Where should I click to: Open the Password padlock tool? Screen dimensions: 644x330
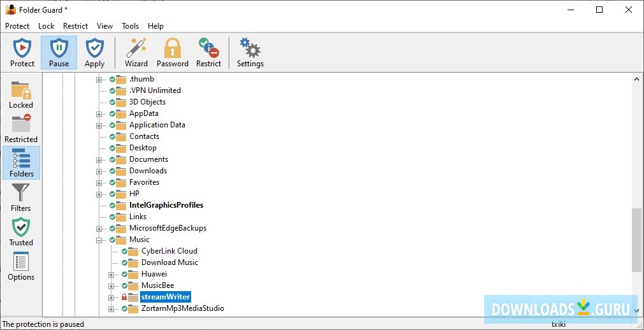[173, 53]
